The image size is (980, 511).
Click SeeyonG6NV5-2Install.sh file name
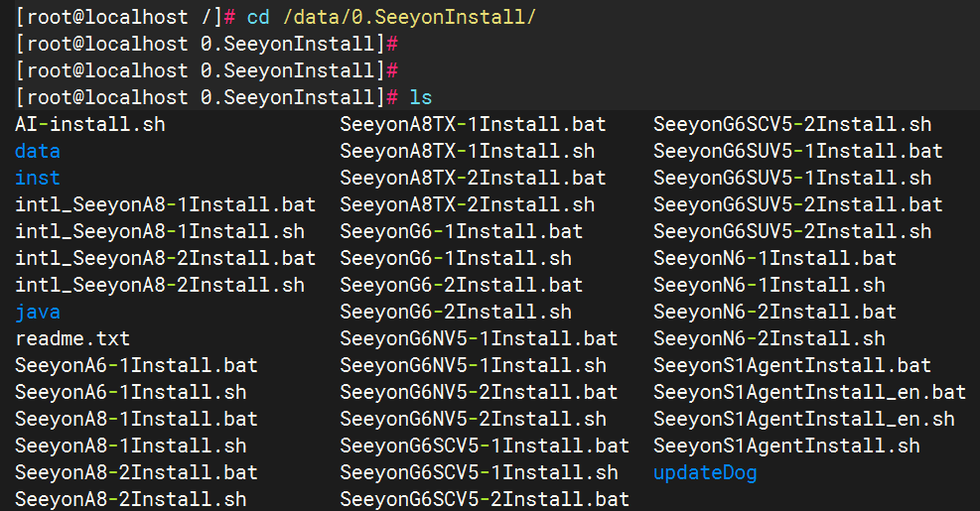474,420
